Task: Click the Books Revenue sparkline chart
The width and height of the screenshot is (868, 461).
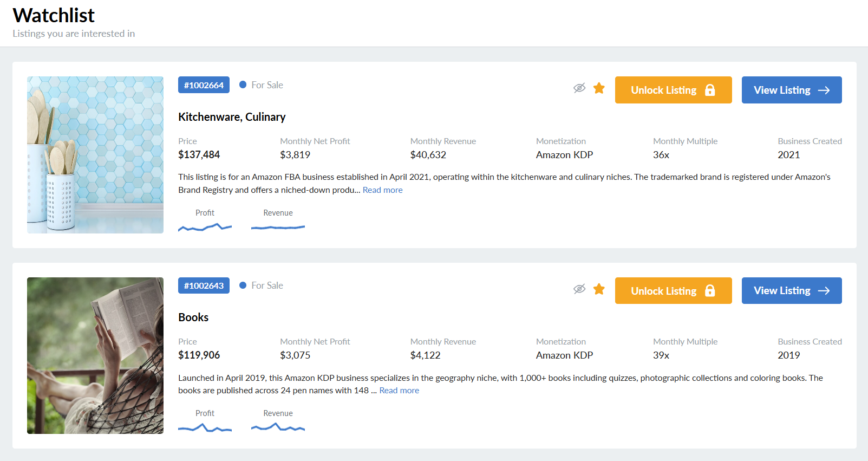Action: pos(278,427)
